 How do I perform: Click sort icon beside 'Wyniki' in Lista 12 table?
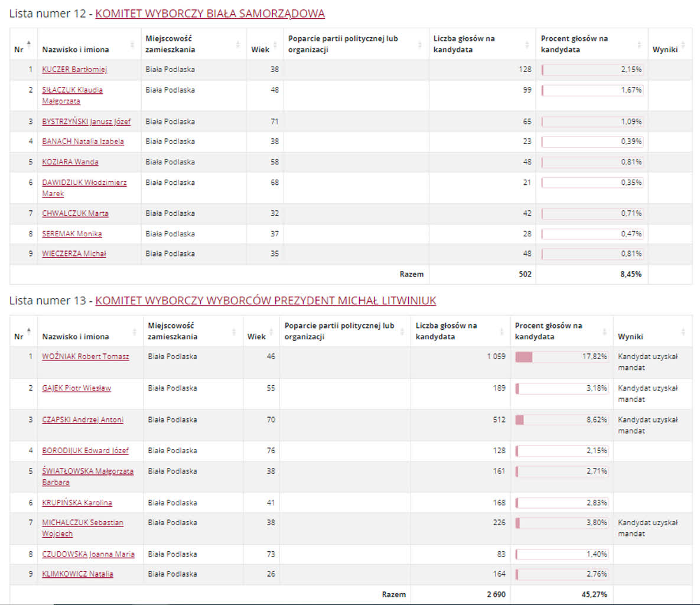pyautogui.click(x=683, y=44)
